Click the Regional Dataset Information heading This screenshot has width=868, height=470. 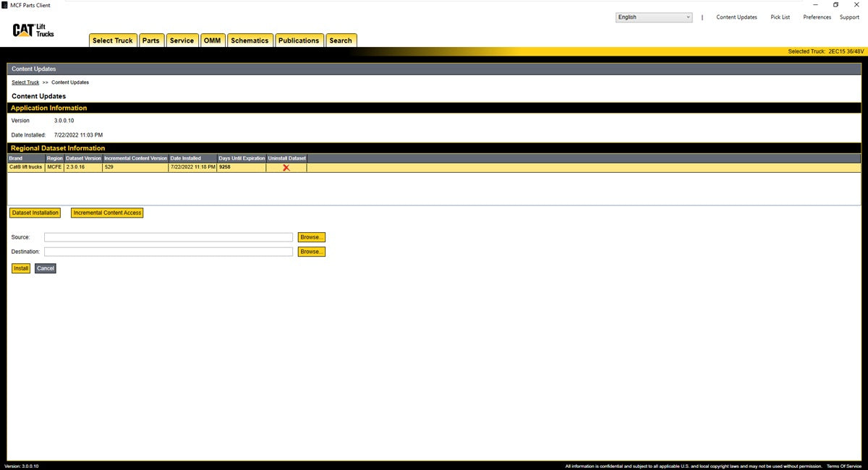[x=58, y=148]
